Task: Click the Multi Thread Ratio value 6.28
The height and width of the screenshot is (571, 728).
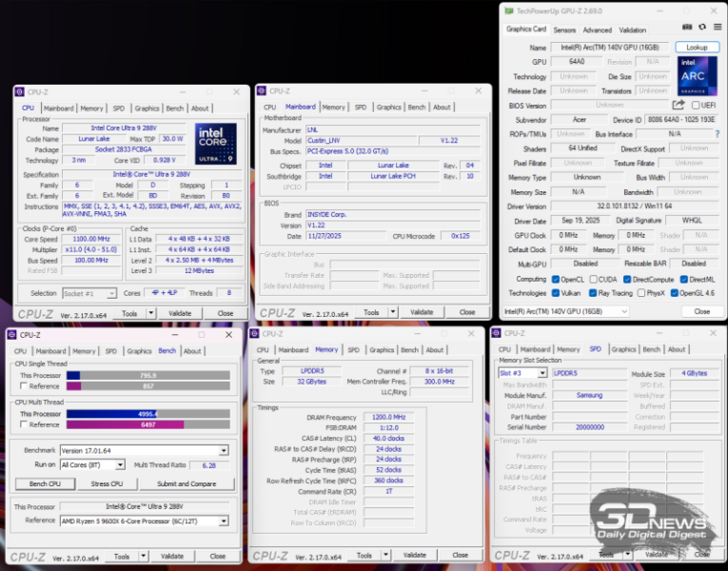Action: 209,465
